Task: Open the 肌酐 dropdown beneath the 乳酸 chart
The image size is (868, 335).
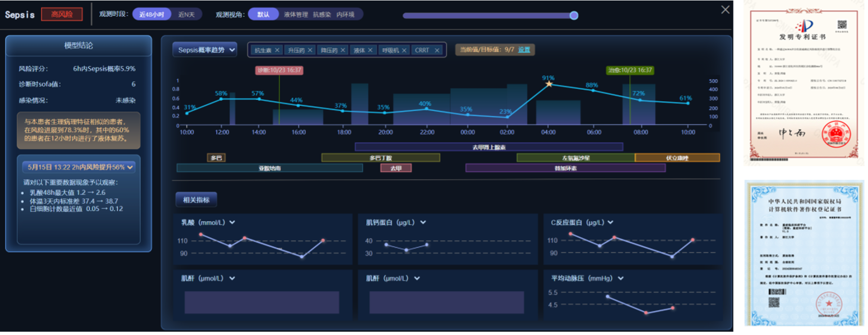Action: pyautogui.click(x=232, y=279)
